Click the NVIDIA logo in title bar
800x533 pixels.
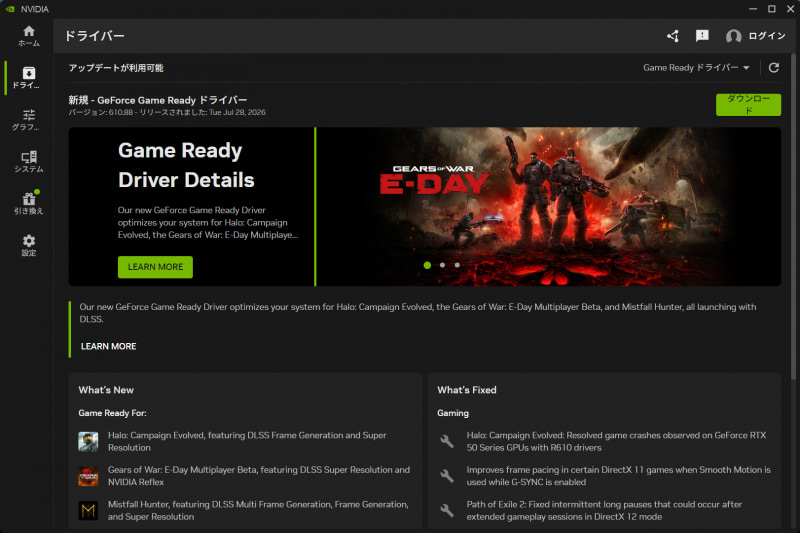[10, 9]
